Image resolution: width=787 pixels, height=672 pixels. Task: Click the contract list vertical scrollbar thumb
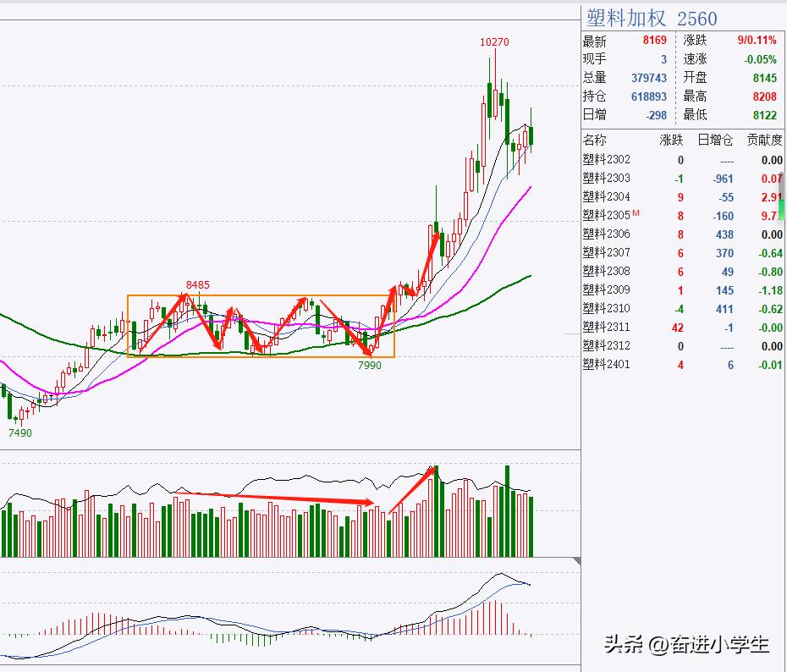pyautogui.click(x=781, y=196)
